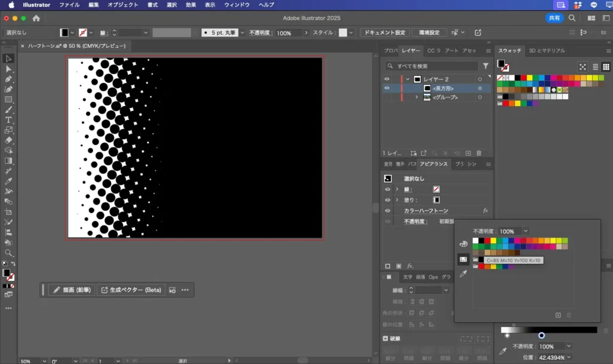Viewport: 613px width, 364px height.
Task: Switch to the 3D とマテリアル tab
Action: pyautogui.click(x=546, y=51)
